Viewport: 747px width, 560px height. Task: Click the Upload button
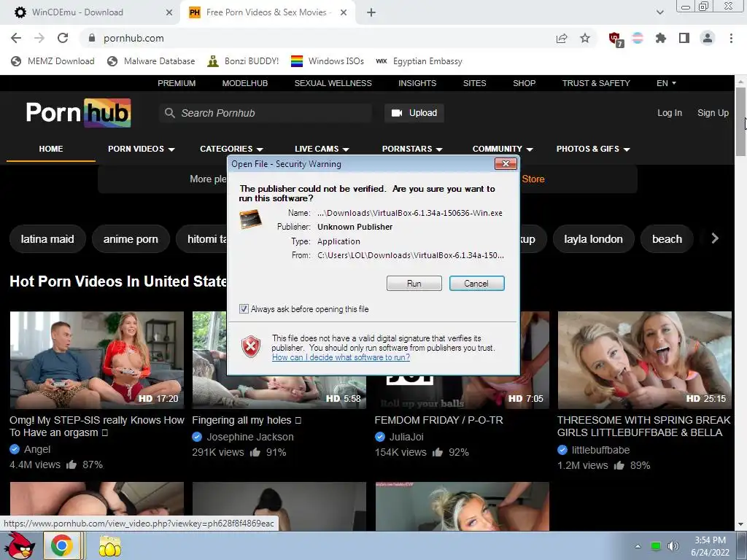[414, 113]
